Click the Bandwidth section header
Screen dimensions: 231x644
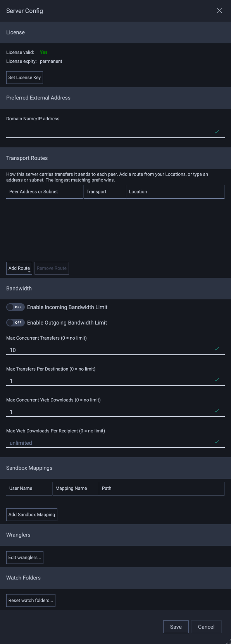tap(115, 289)
